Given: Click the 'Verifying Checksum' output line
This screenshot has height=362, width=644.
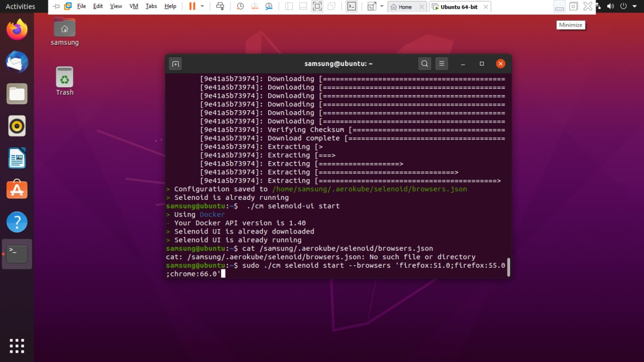Looking at the screenshot, I should click(x=352, y=130).
